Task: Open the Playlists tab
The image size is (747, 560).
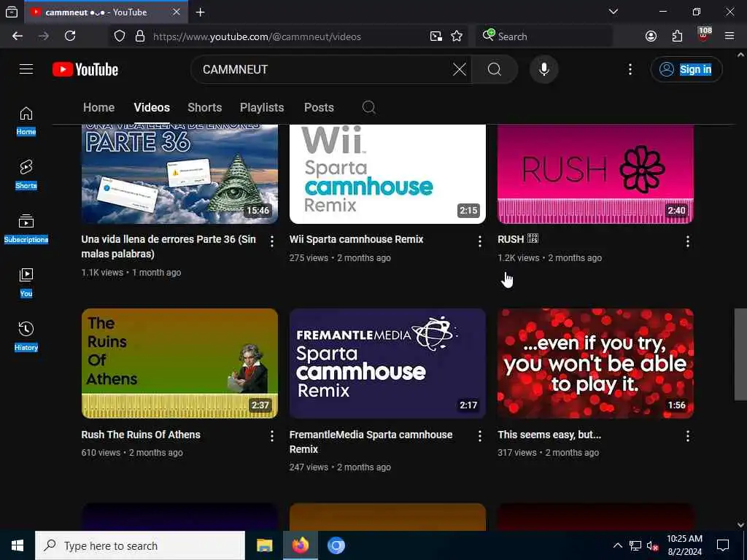Action: coord(262,108)
